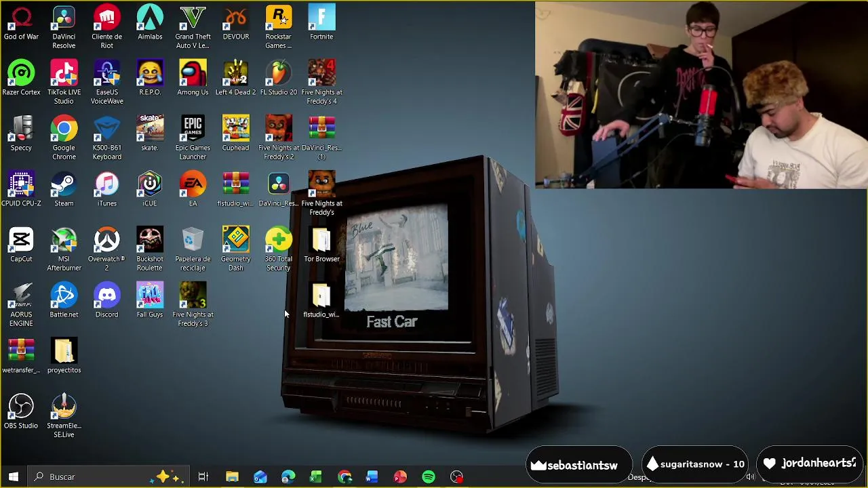The image size is (868, 488).
Task: Open Epic Games Launcher icon
Action: [193, 138]
